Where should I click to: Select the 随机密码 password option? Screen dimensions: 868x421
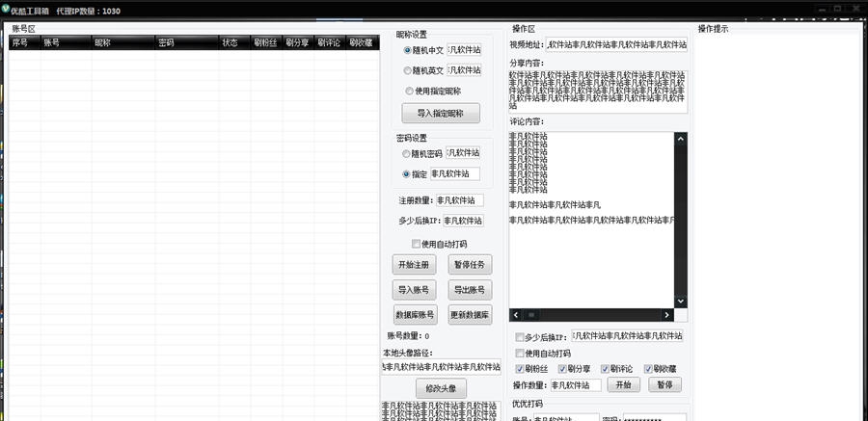pos(406,153)
